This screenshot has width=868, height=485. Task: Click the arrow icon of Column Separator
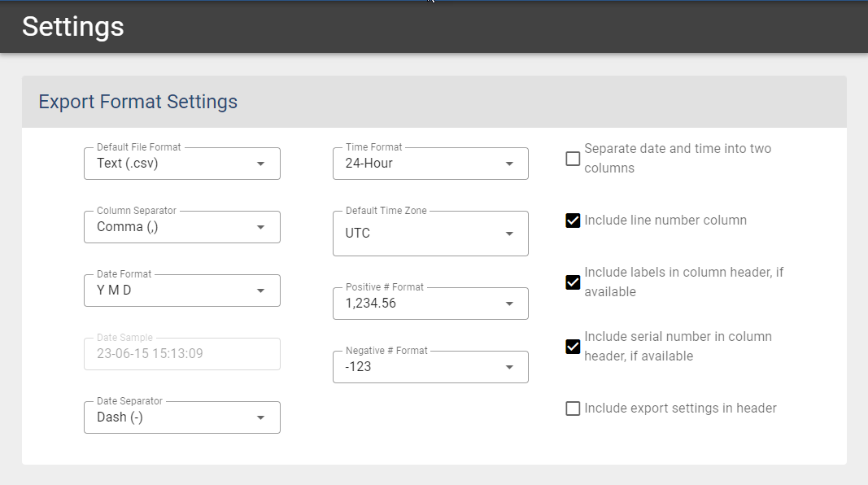click(261, 227)
